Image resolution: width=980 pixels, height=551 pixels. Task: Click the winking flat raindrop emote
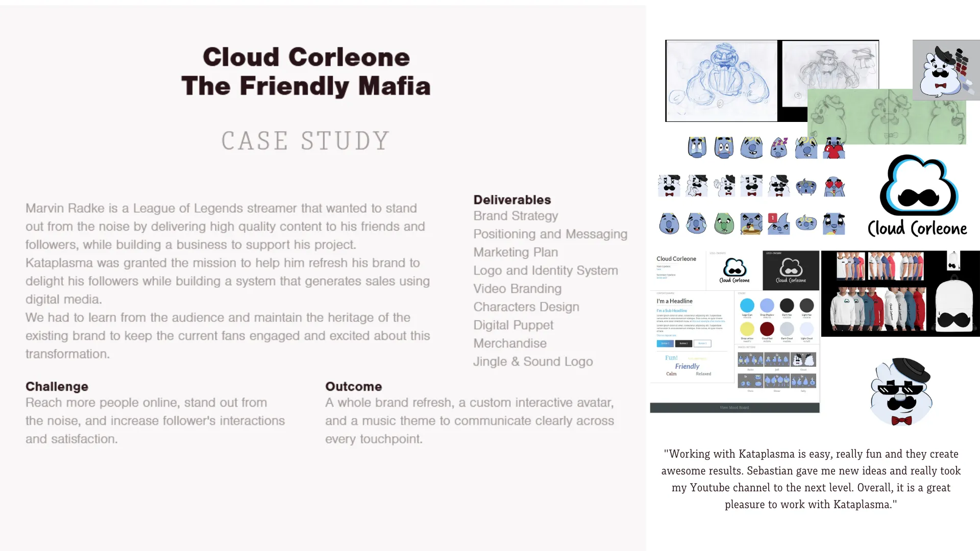tap(806, 223)
